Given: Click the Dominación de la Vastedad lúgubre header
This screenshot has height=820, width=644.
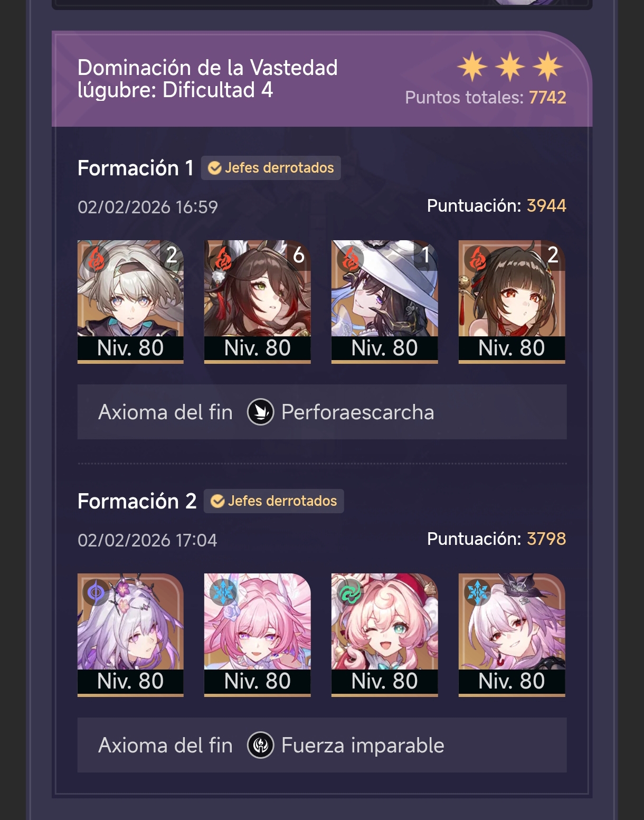Looking at the screenshot, I should (207, 79).
